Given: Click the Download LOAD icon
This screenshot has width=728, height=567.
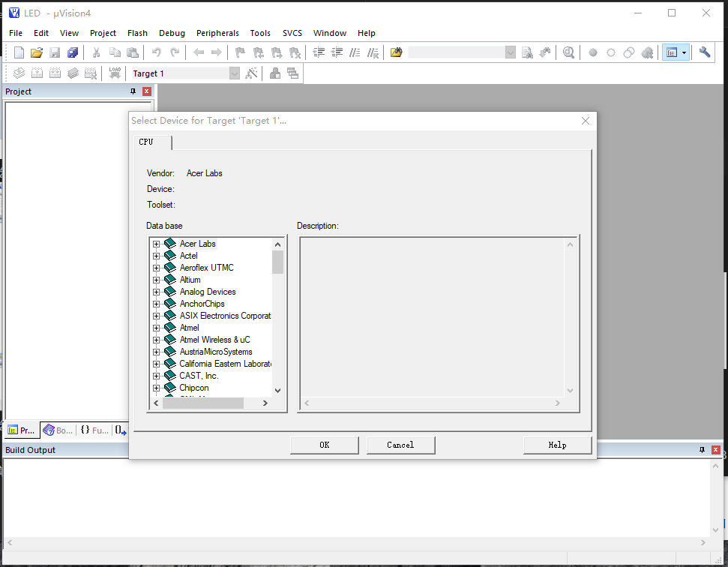Looking at the screenshot, I should coord(115,73).
